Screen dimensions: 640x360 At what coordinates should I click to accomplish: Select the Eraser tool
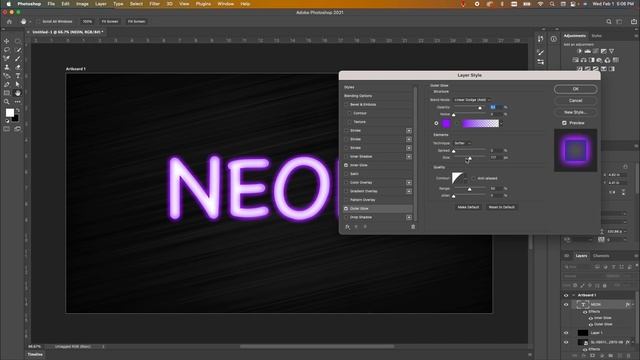18,67
